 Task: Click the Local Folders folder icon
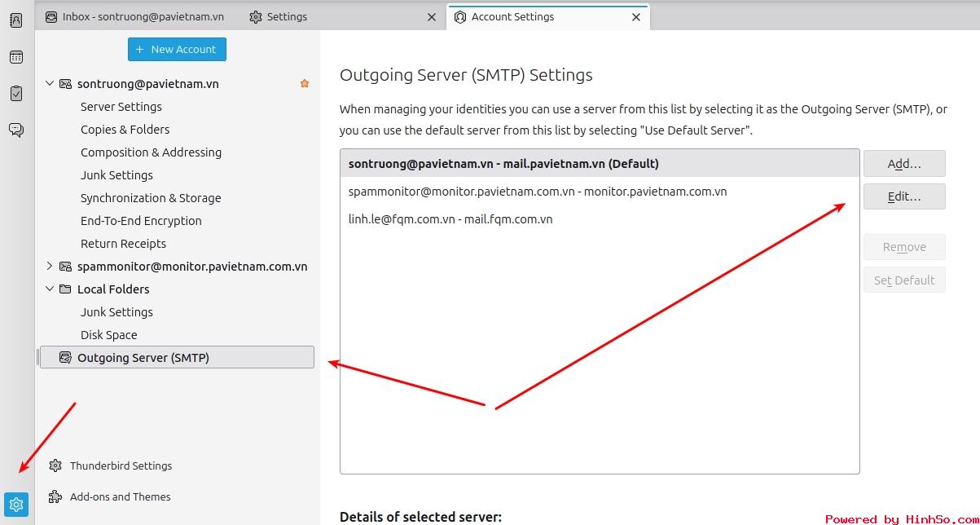click(65, 289)
